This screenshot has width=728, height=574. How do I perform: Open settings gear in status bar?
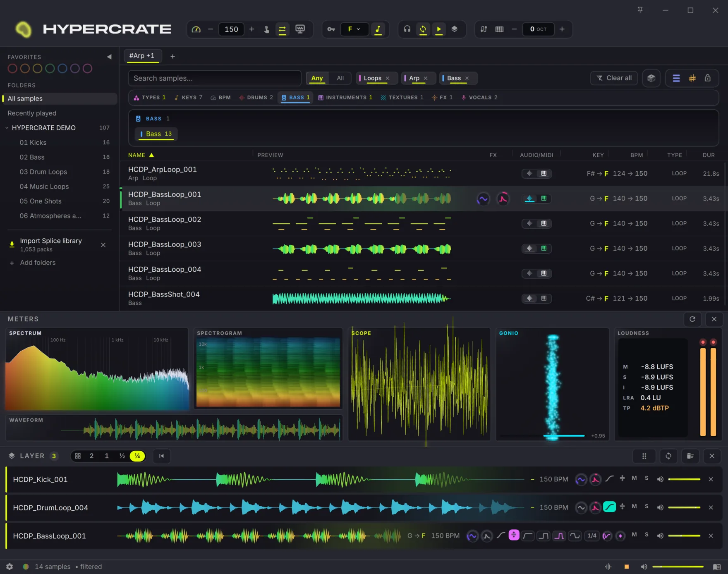click(10, 567)
